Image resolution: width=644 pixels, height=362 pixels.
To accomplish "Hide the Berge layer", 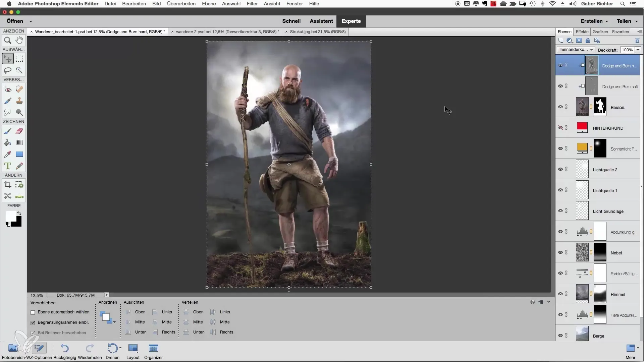I will pos(560,336).
